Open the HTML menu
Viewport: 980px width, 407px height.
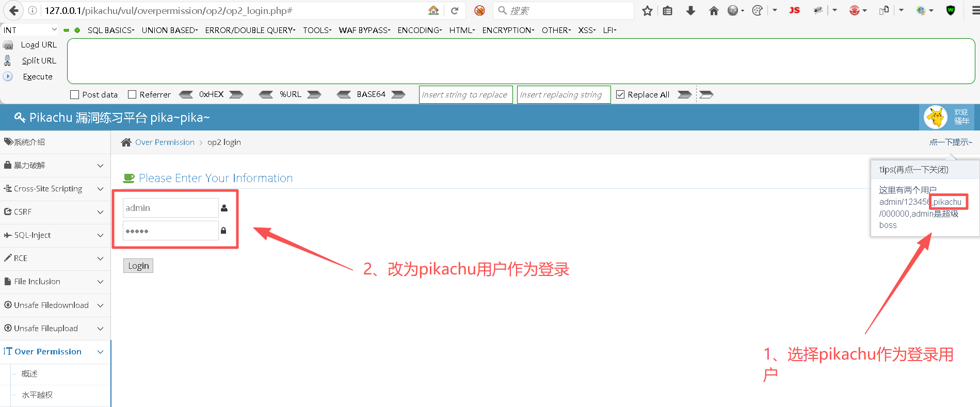point(462,30)
